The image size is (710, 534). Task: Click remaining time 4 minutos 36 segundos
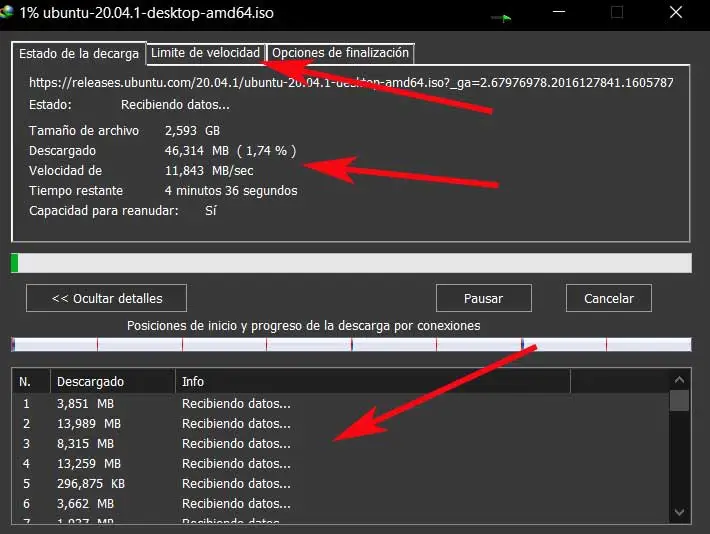pyautogui.click(x=231, y=190)
